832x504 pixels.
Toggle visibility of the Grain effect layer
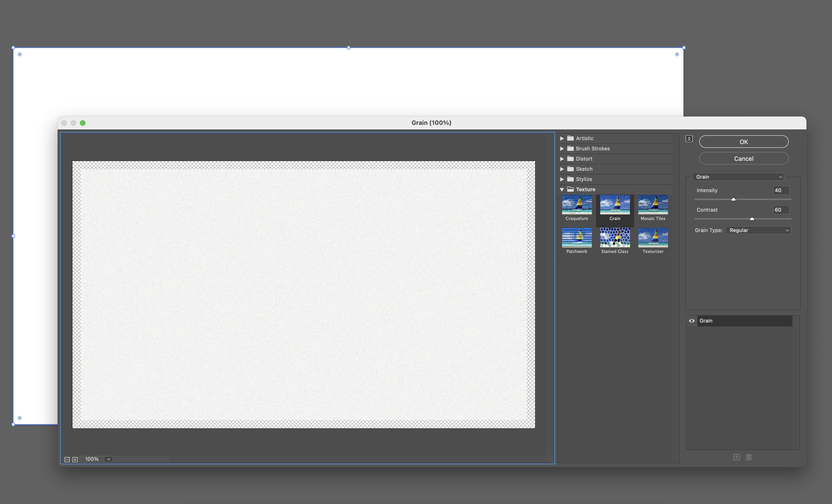click(691, 321)
